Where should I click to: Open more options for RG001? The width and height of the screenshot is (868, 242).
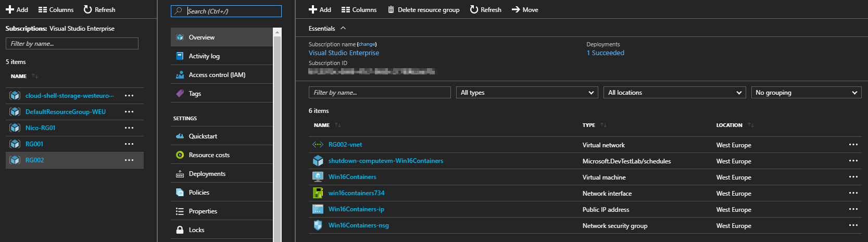(129, 144)
